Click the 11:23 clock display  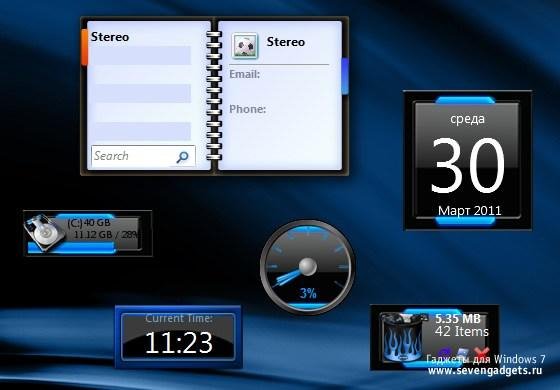click(179, 343)
